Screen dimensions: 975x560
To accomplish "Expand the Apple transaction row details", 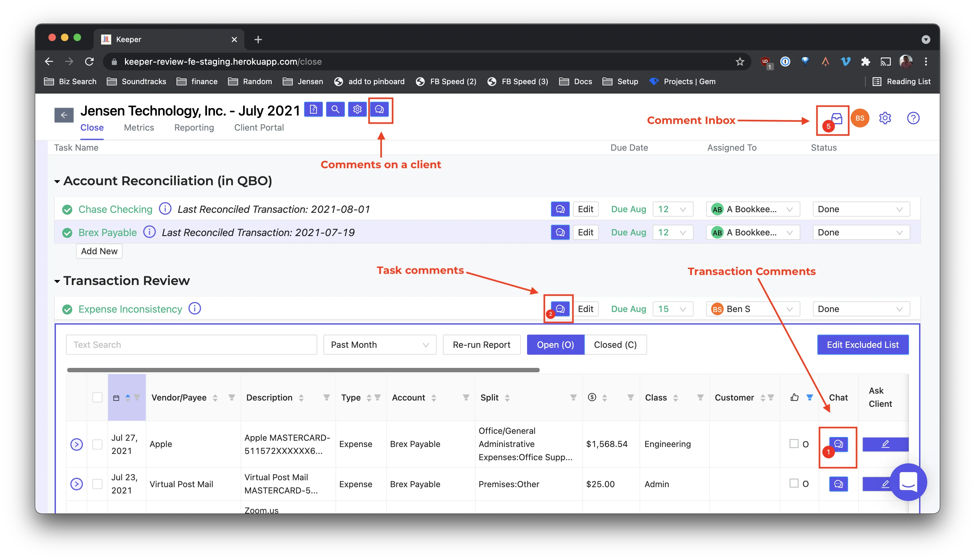I will click(77, 444).
